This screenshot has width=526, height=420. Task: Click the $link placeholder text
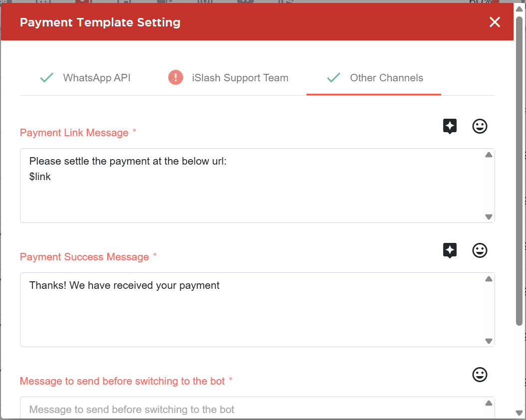tap(40, 177)
